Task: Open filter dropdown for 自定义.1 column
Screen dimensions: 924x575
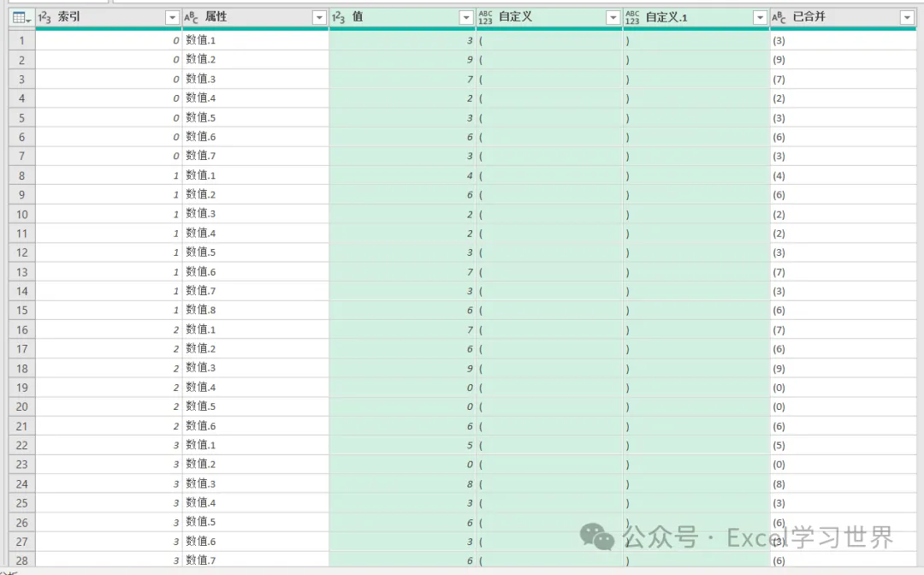Action: point(760,18)
